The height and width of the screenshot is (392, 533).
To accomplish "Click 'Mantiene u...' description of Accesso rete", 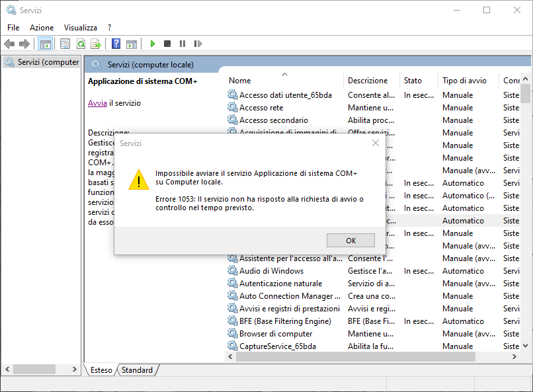I will click(370, 107).
